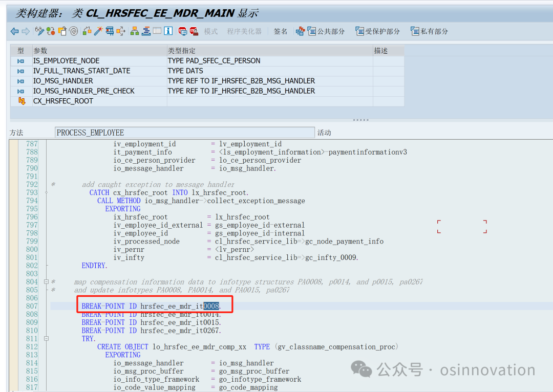Click the refresh icon in the toolbar
This screenshot has width=553, height=392.
click(50, 31)
